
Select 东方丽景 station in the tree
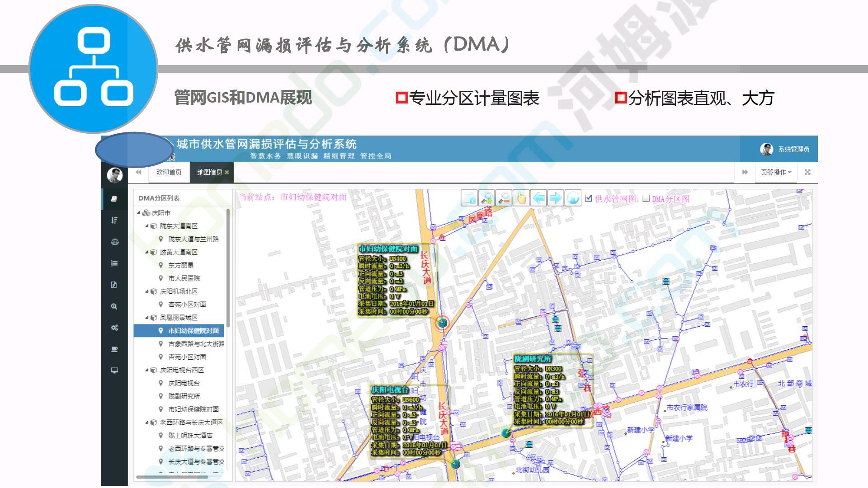(181, 265)
